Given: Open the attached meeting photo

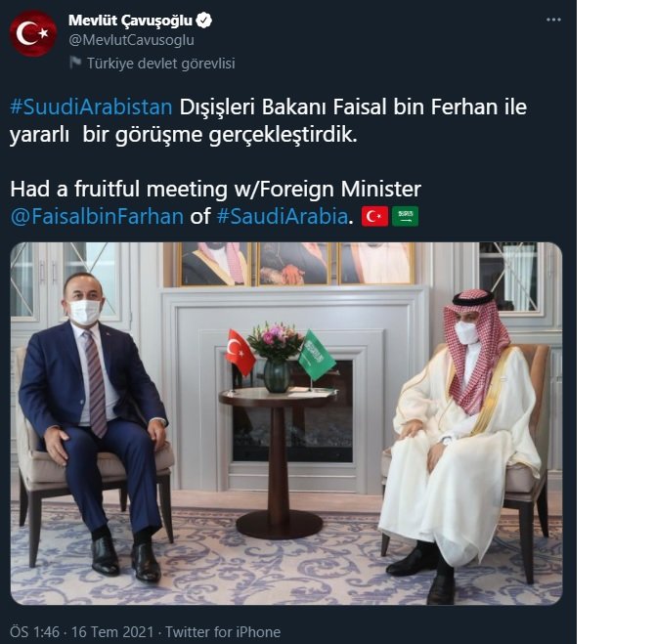Looking at the screenshot, I should click(286, 423).
